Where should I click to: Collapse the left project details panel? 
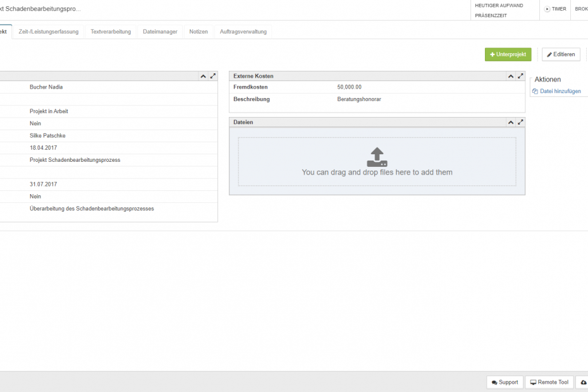click(x=203, y=76)
